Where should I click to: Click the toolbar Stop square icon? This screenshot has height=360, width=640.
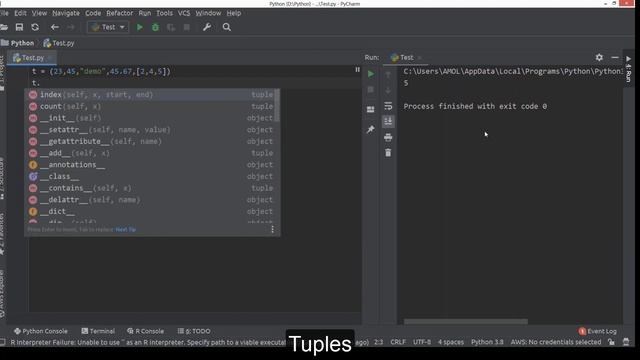[x=187, y=27]
